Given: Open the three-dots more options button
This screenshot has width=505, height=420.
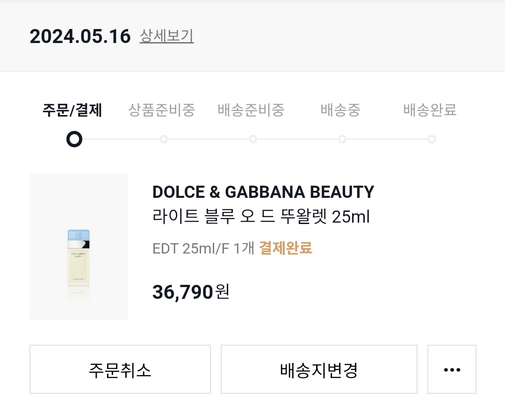Looking at the screenshot, I should click(452, 369).
